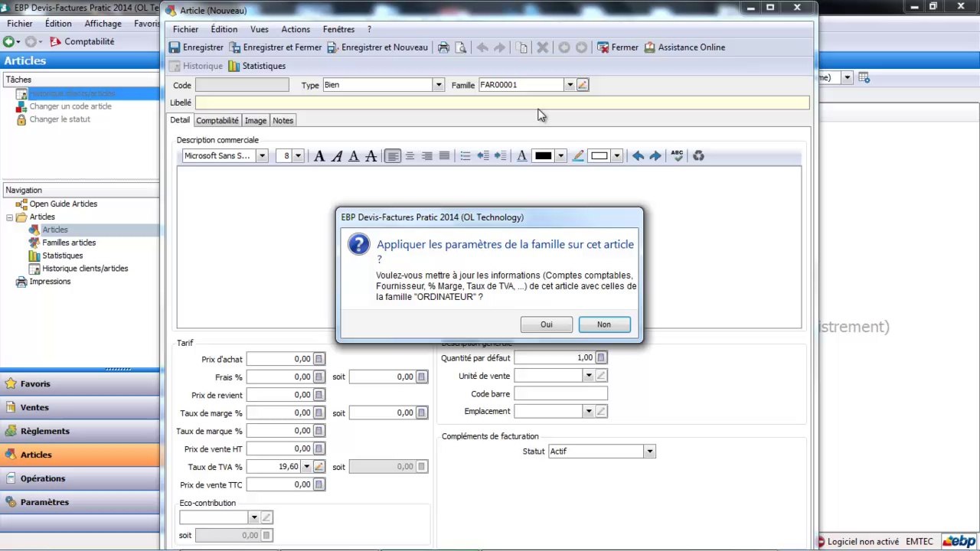The image size is (980, 551).
Task: Click the highlight color pencil icon
Action: click(x=578, y=156)
